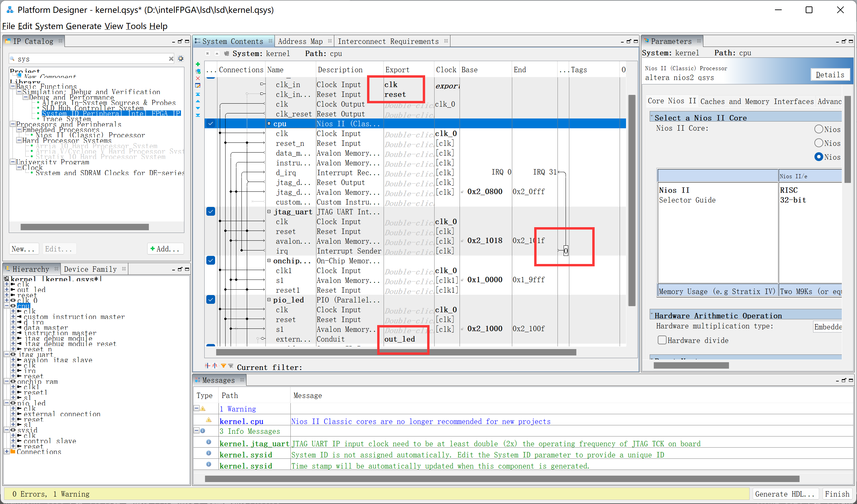857x504 pixels.
Task: Close the Parameters tab with its x
Action: pyautogui.click(x=699, y=41)
